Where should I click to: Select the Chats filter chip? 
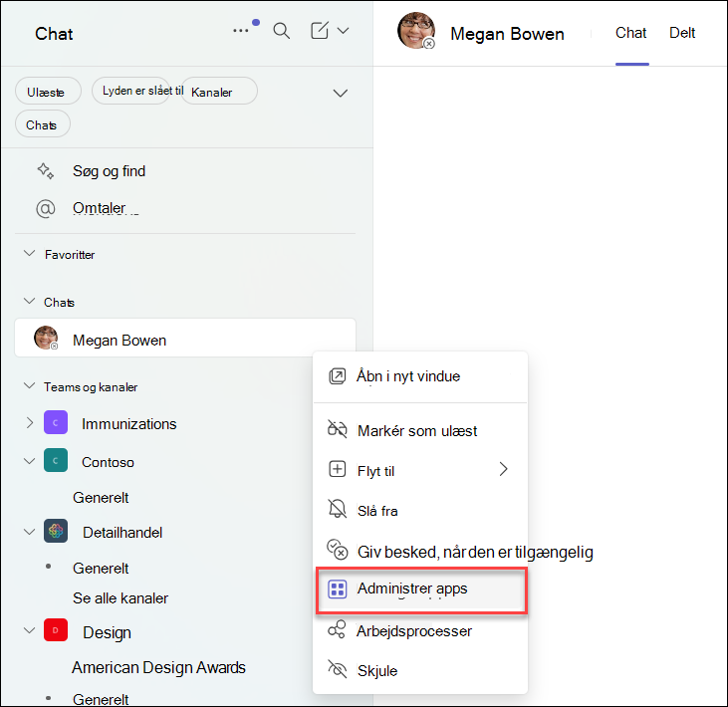(43, 124)
